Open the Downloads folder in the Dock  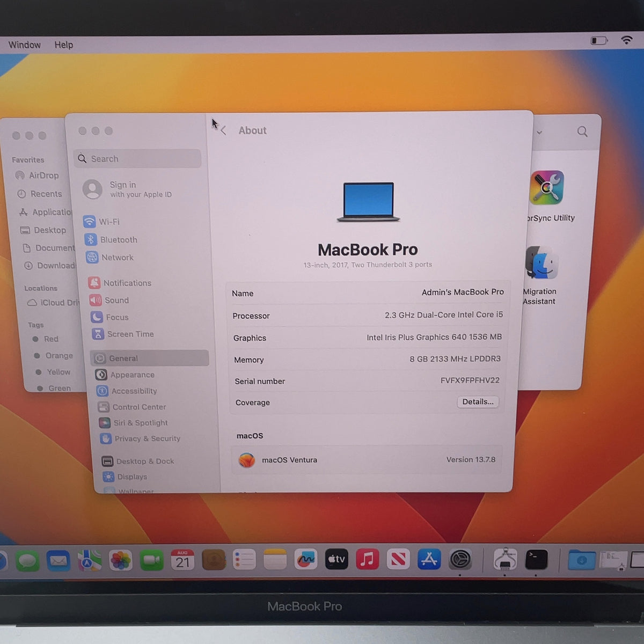(x=582, y=560)
